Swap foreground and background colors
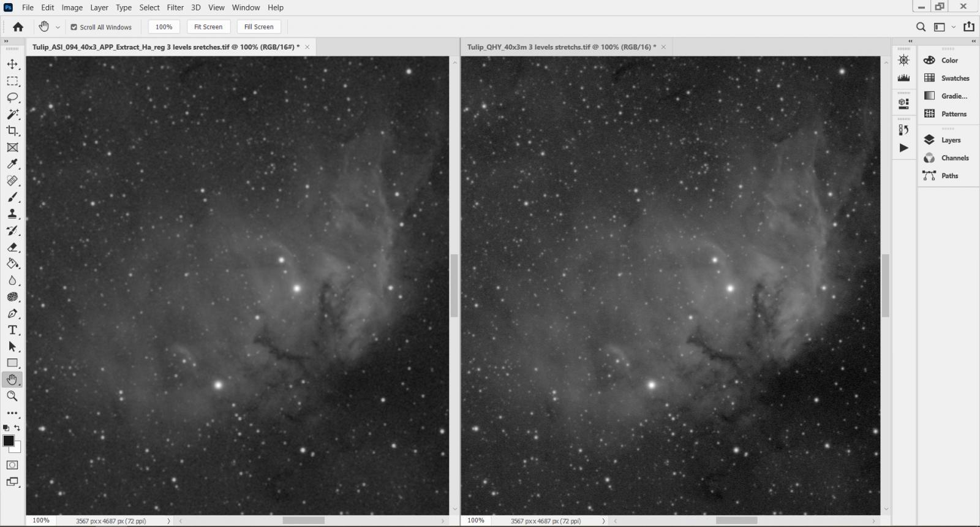The image size is (980, 527). (x=17, y=428)
